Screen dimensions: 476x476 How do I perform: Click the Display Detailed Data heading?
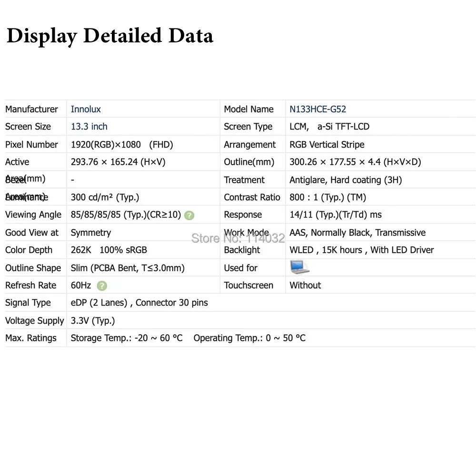pos(110,36)
